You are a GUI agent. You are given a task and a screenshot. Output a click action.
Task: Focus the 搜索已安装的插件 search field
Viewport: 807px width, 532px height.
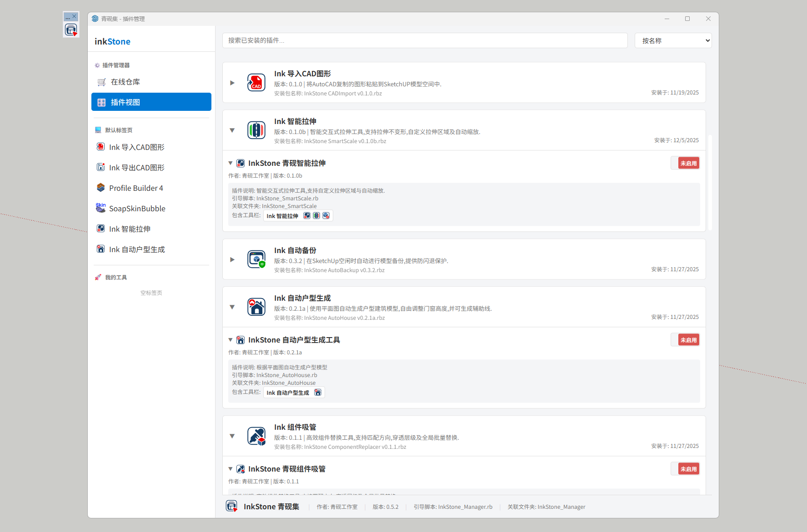[x=425, y=41]
